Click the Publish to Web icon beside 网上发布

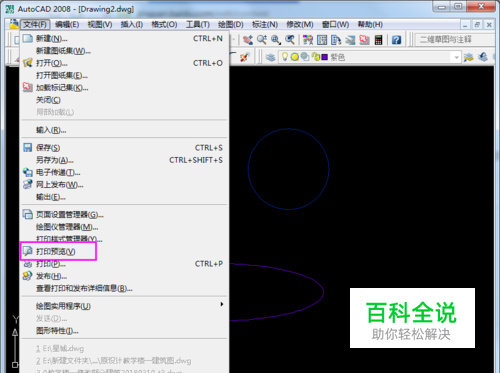pos(27,184)
